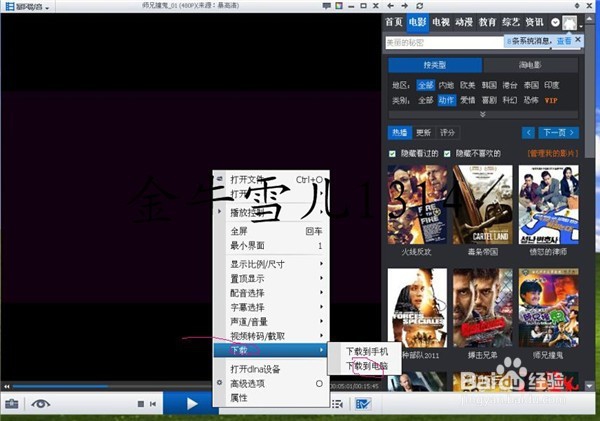600x421 pixels.
Task: Open the user avatar menu
Action: pyautogui.click(x=569, y=23)
